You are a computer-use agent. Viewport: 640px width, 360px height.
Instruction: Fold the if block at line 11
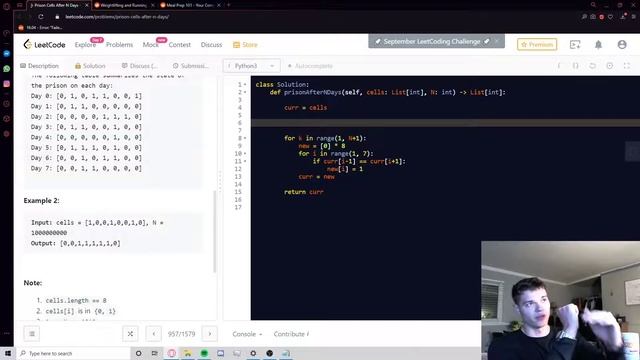245,161
